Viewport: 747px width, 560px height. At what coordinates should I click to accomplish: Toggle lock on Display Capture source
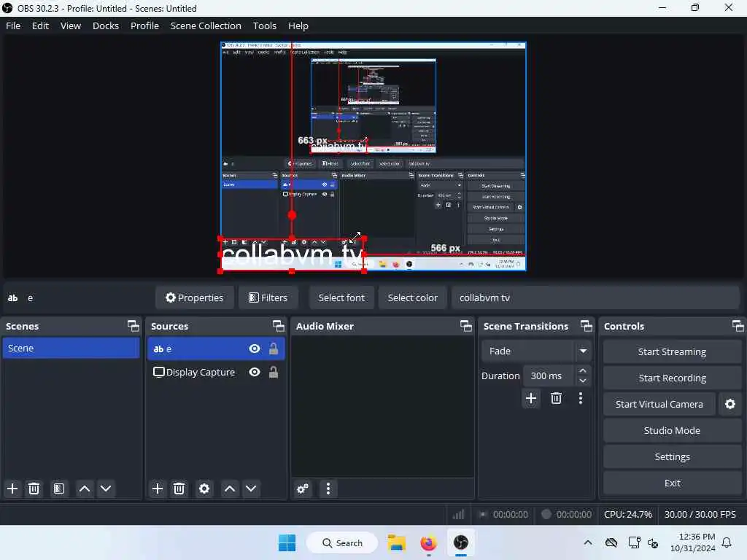click(x=274, y=372)
